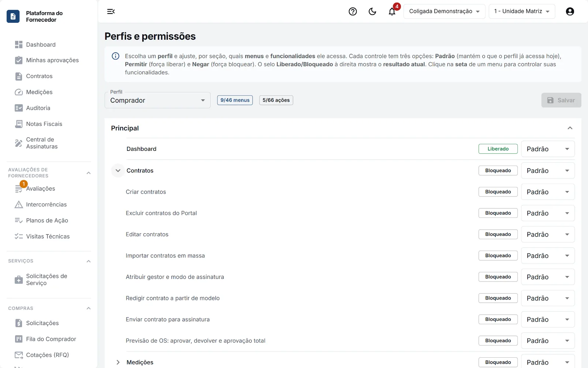Click the Intercorrências warning triangle icon
The height and width of the screenshot is (368, 588).
coord(19,205)
